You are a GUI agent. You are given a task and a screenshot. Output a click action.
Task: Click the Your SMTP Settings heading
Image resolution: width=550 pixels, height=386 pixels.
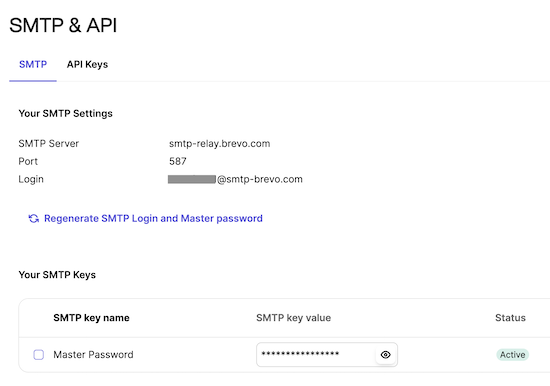point(66,114)
